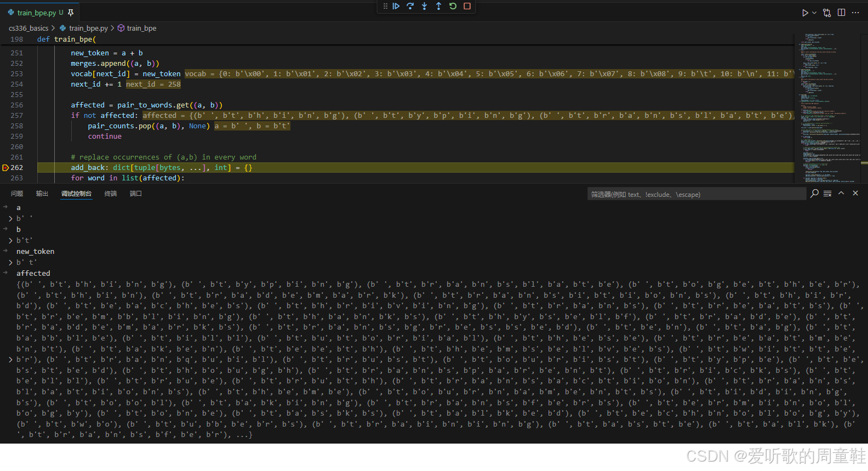The image size is (868, 471).
Task: Click sticky header def train_bpe(
Action: pyautogui.click(x=66, y=39)
